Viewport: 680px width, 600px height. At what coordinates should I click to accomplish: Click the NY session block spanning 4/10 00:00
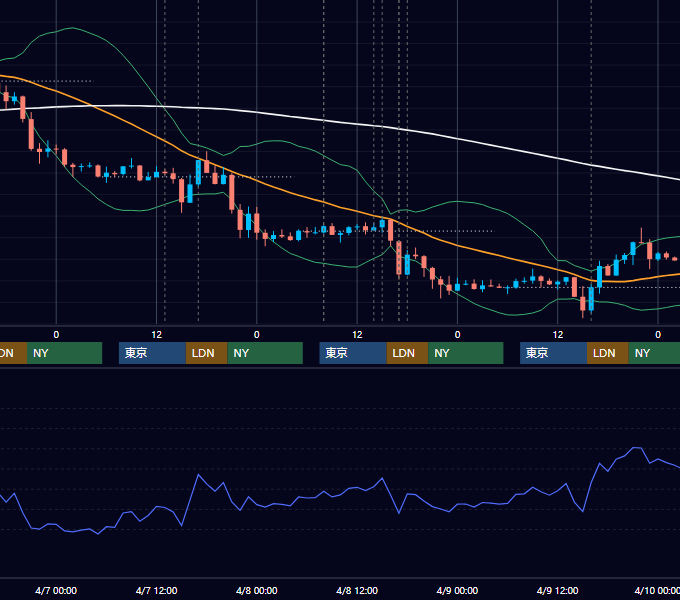click(x=654, y=353)
